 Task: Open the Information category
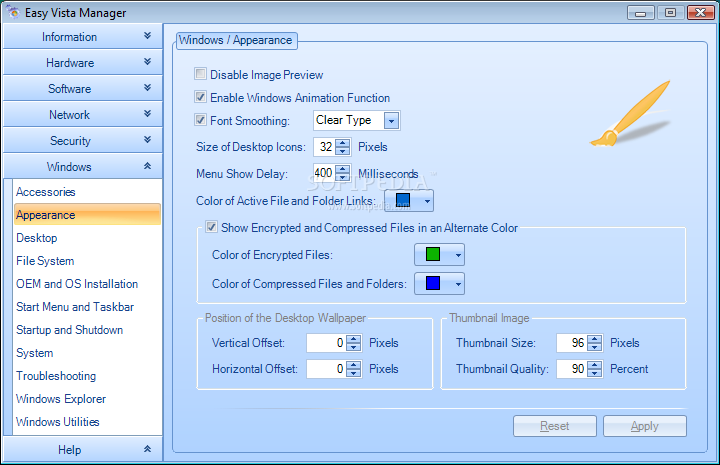coord(83,36)
